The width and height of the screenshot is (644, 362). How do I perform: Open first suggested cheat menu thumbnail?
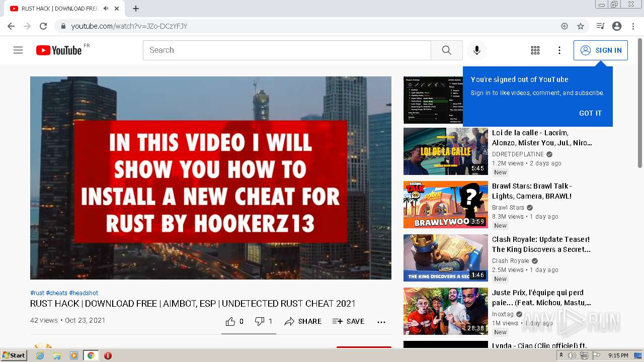pos(433,100)
